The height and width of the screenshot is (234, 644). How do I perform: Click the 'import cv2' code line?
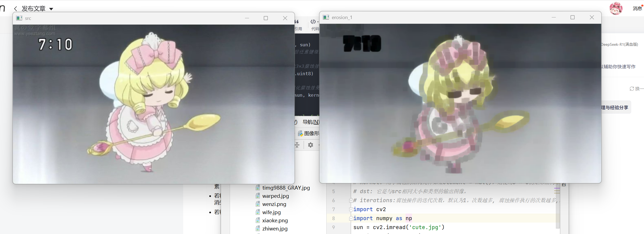click(370, 209)
